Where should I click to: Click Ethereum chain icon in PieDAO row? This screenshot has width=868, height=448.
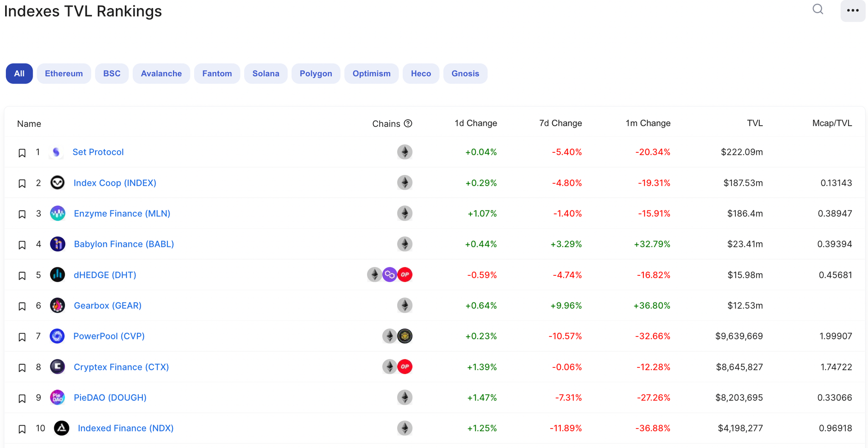point(405,398)
